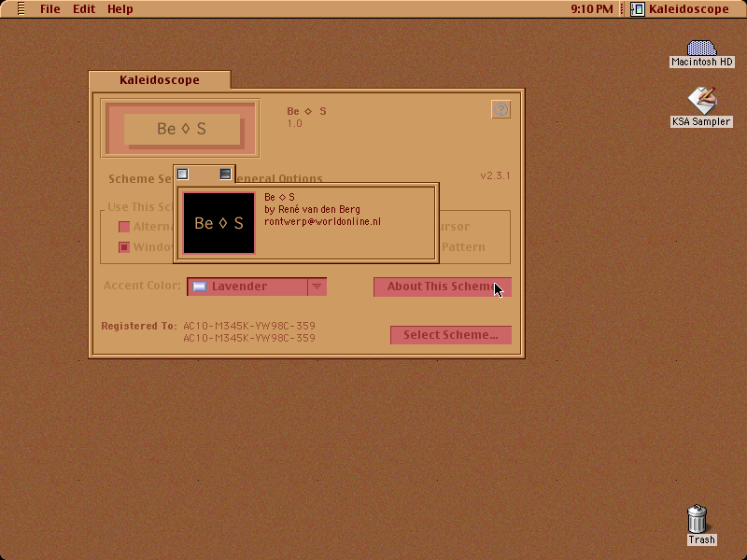Open the File menu
The image size is (747, 560).
pyautogui.click(x=50, y=9)
